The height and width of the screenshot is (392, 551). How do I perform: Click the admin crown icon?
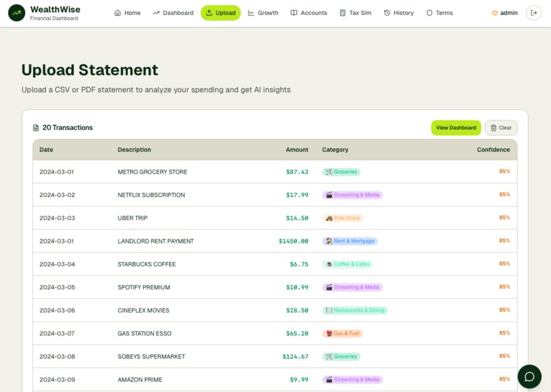[495, 13]
